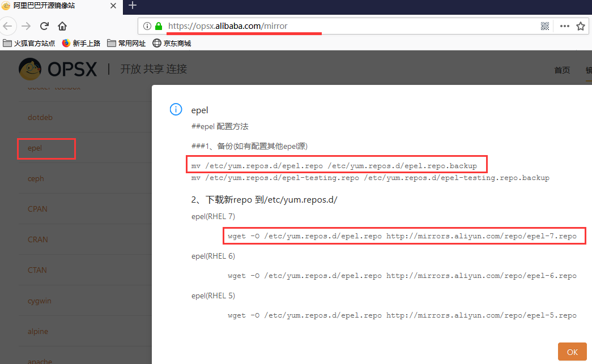Click the wget epel-5.repo command
This screenshot has height=364, width=592.
402,315
